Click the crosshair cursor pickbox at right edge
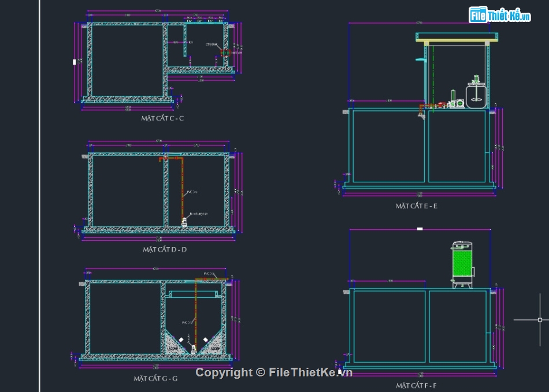The height and width of the screenshot is (392, 549). pos(540,319)
